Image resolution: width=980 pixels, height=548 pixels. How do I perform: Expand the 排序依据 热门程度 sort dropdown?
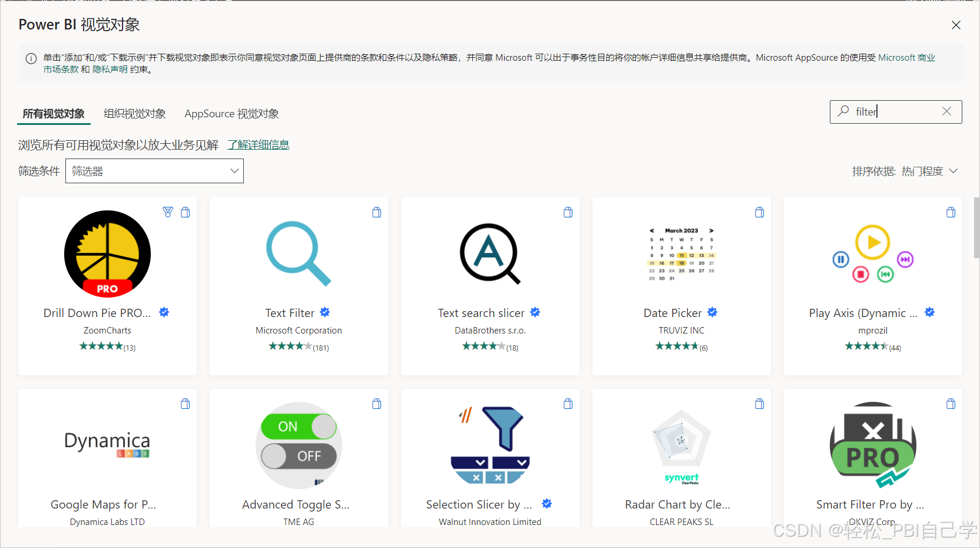(905, 171)
